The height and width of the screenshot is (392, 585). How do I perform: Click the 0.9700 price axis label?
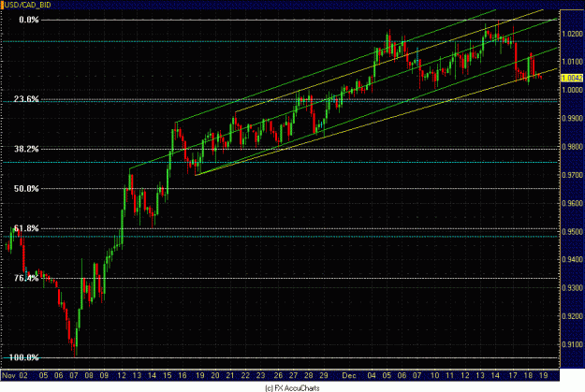572,175
